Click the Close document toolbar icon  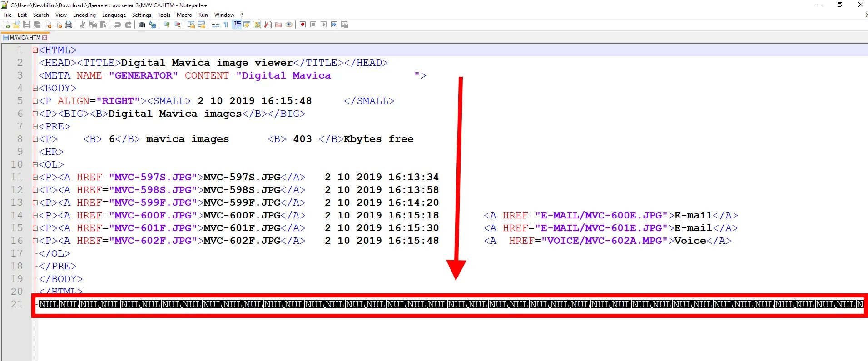[x=48, y=25]
